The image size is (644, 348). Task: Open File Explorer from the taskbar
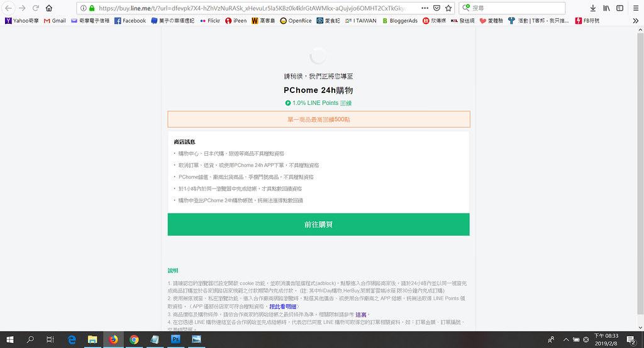[x=92, y=339]
